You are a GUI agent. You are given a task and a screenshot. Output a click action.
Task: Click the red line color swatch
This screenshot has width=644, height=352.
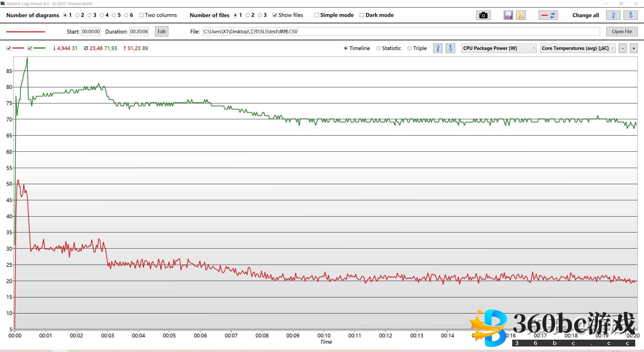[x=25, y=32]
